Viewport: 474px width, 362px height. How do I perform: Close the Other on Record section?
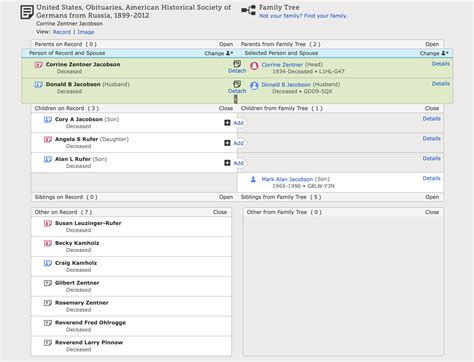pos(220,212)
